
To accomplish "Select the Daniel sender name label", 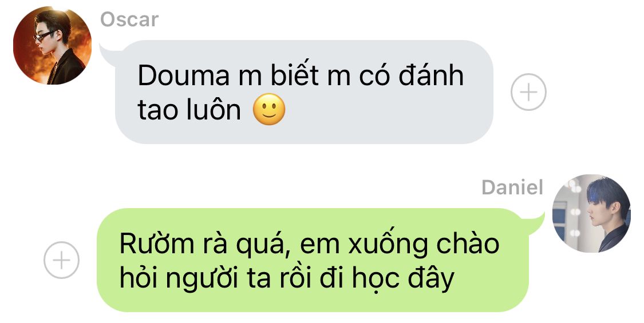I will tap(512, 188).
